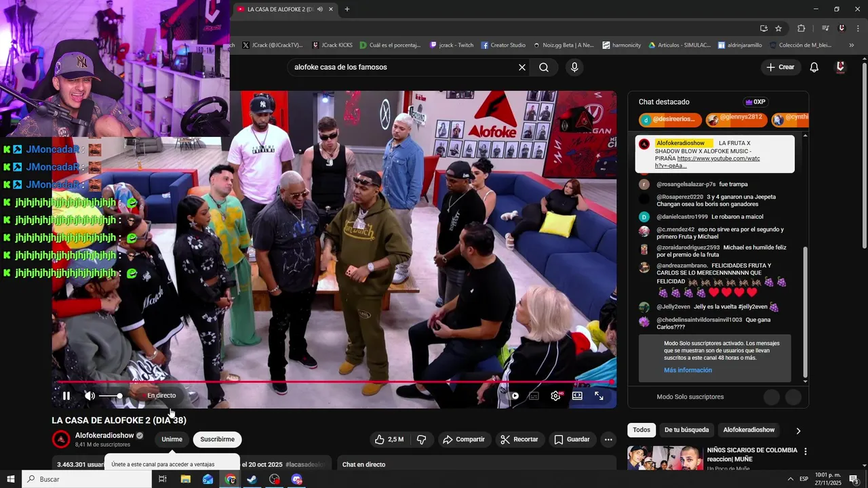
Task: Click the Unirme join button
Action: pos(172,439)
